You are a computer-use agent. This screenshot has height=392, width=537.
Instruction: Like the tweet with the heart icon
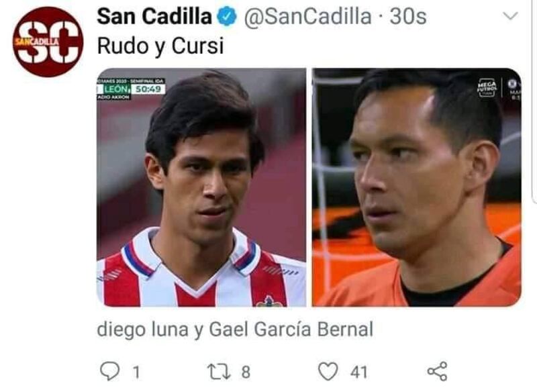(x=328, y=371)
